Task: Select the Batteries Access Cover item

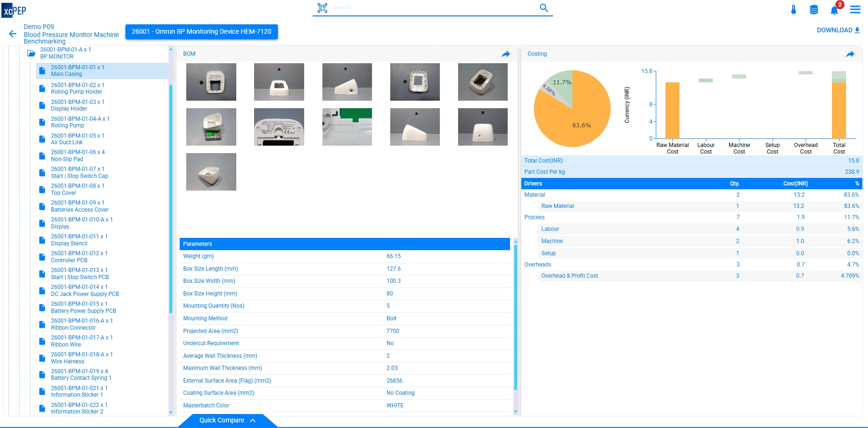Action: (80, 206)
